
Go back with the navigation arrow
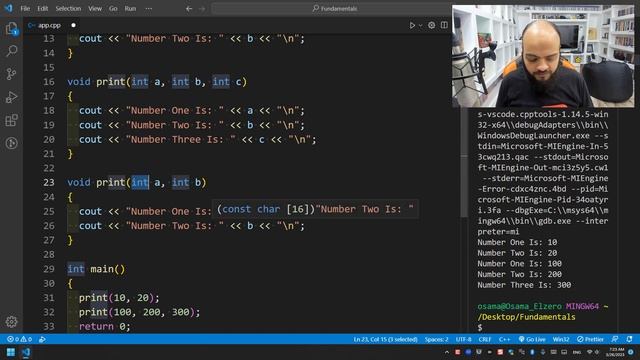click(x=189, y=8)
